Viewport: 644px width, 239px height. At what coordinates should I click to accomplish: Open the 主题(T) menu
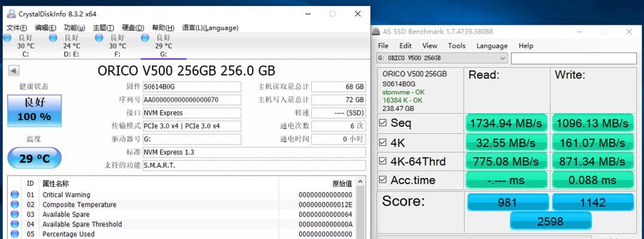(104, 28)
